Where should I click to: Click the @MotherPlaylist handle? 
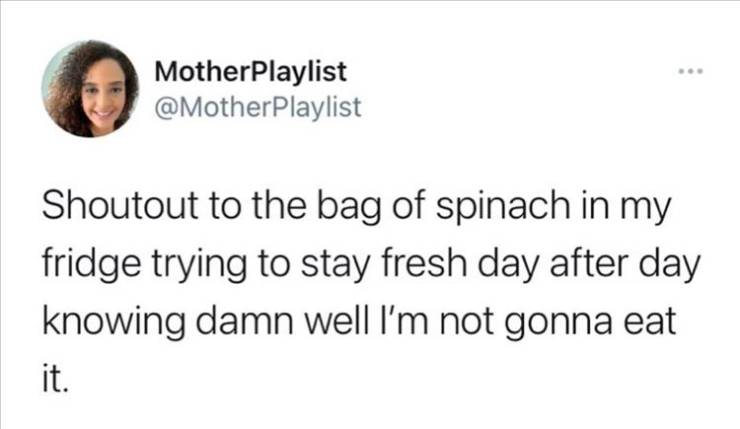(258, 107)
